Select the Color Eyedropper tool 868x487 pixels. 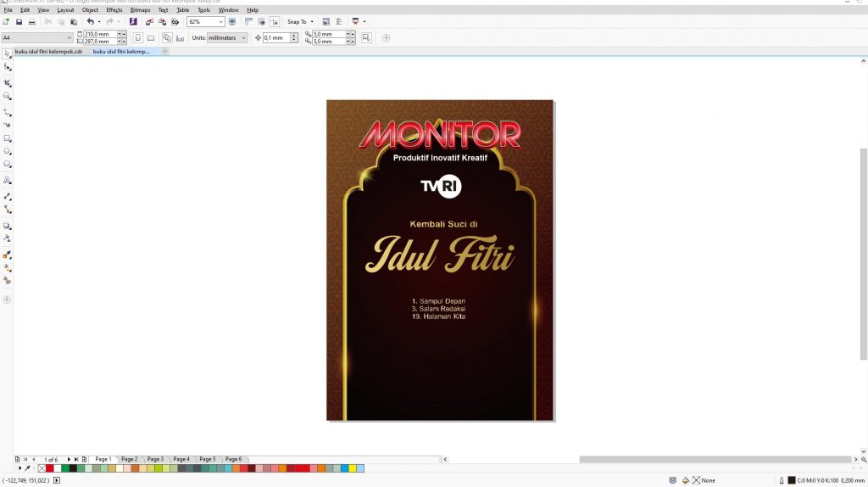pos(7,255)
